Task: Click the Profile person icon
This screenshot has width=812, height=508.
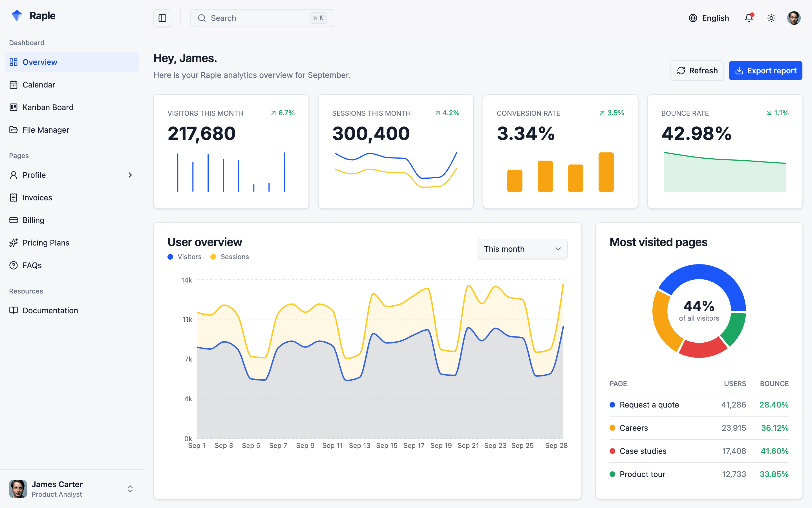Action: 14,175
